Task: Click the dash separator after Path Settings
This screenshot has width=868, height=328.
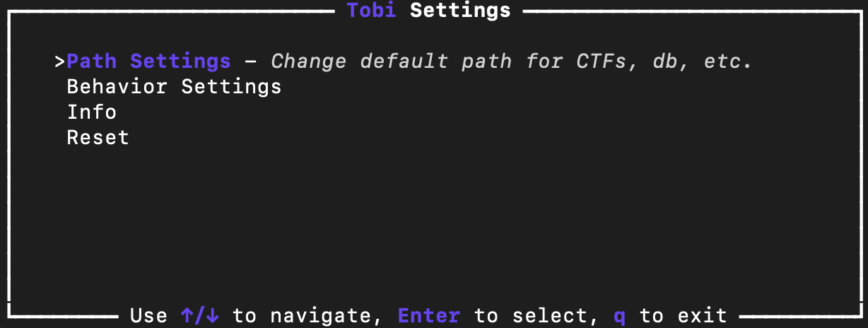Action: pos(251,61)
